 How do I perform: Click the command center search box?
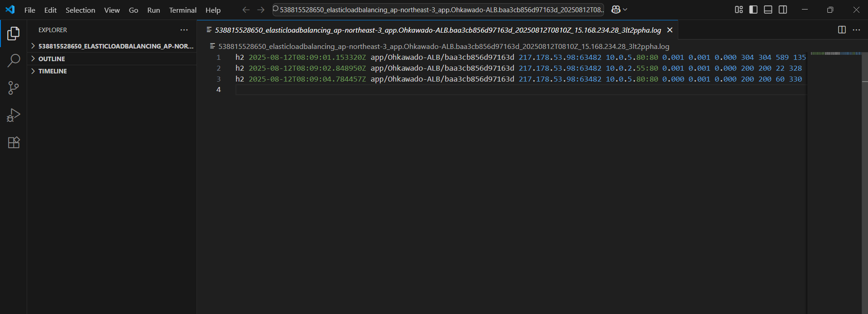click(x=438, y=10)
